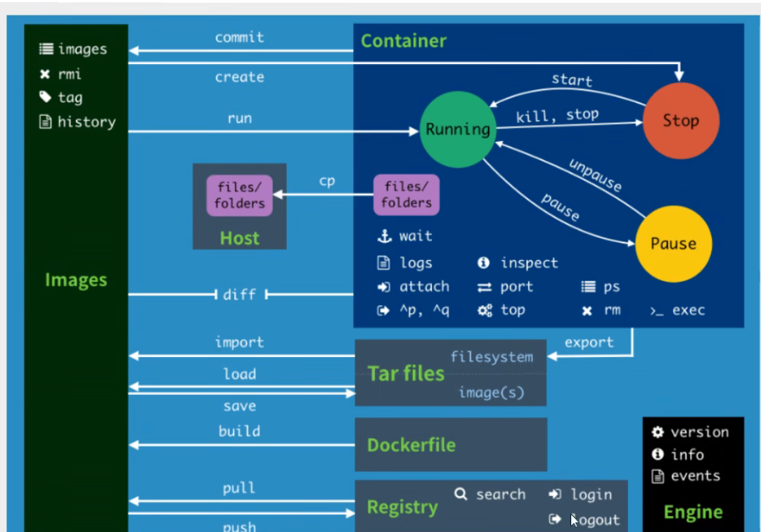The image size is (761, 532).
Task: Click the 'search' text in Registry box
Action: (501, 494)
